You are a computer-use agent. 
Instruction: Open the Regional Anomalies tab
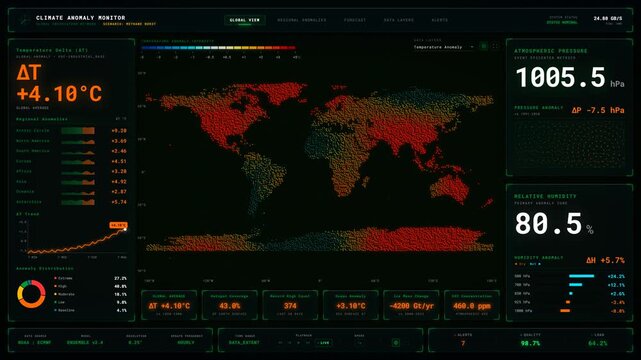pos(302,20)
